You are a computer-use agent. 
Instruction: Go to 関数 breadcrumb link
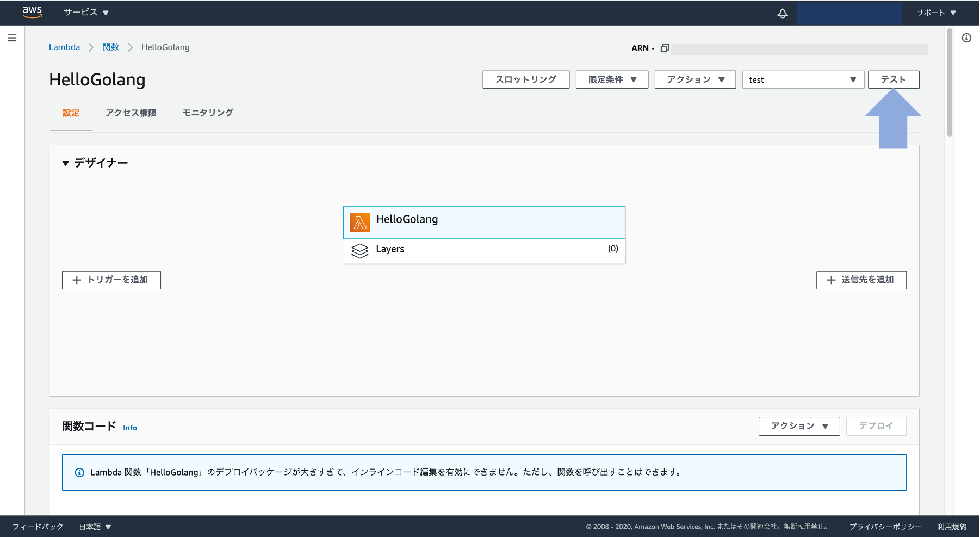111,47
